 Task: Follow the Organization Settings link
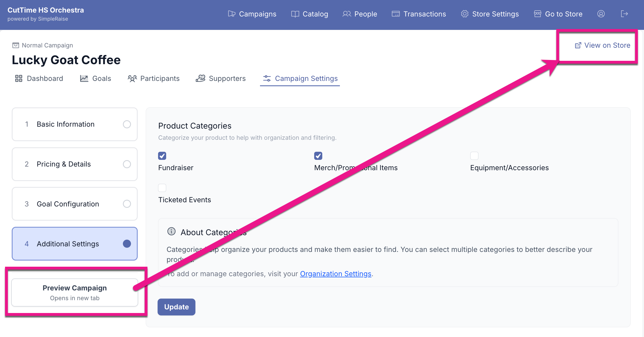[335, 274]
